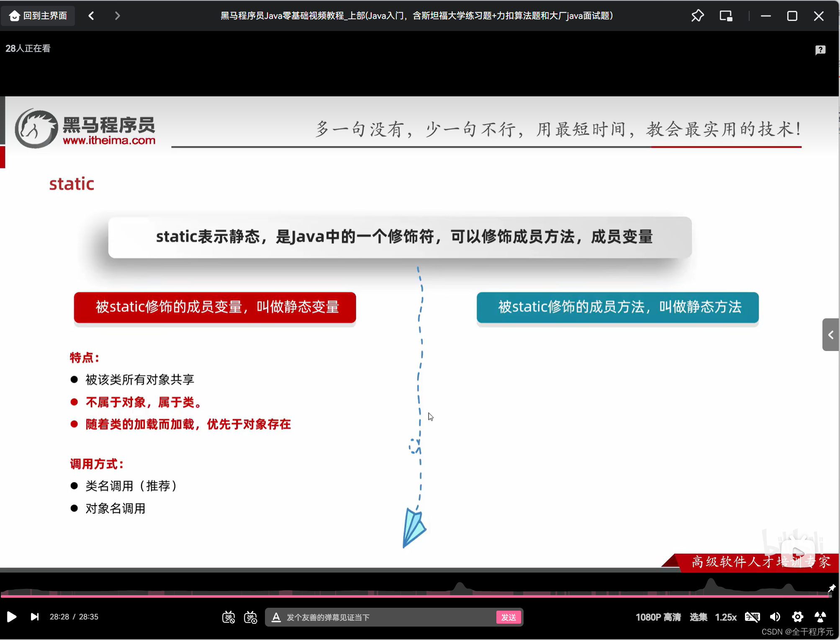Click the subtitle toggle icon

(752, 617)
